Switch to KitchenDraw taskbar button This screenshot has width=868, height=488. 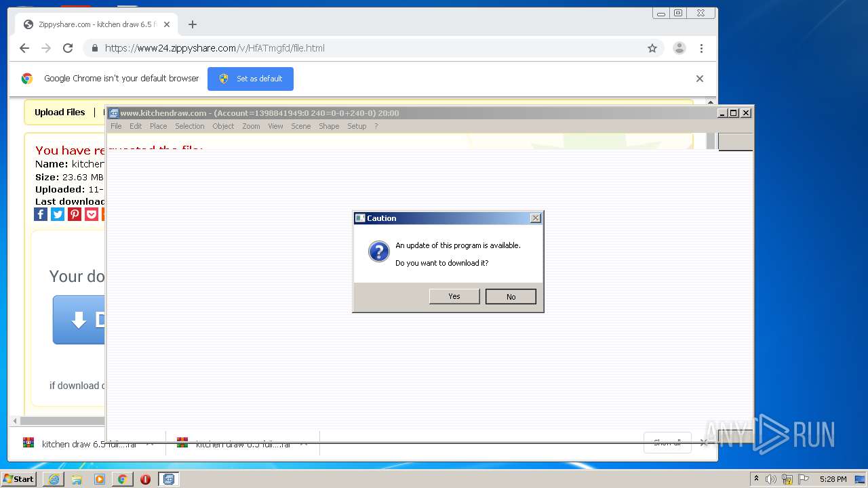[169, 479]
